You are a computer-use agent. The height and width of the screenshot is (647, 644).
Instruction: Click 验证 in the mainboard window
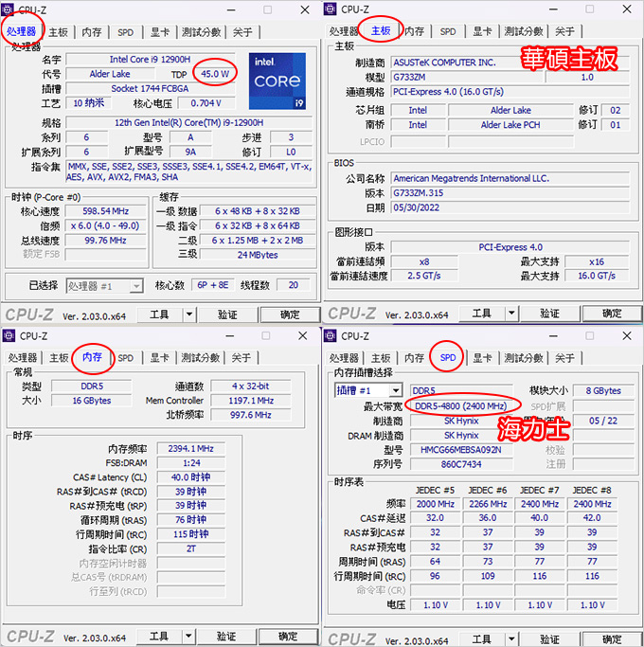[x=550, y=314]
